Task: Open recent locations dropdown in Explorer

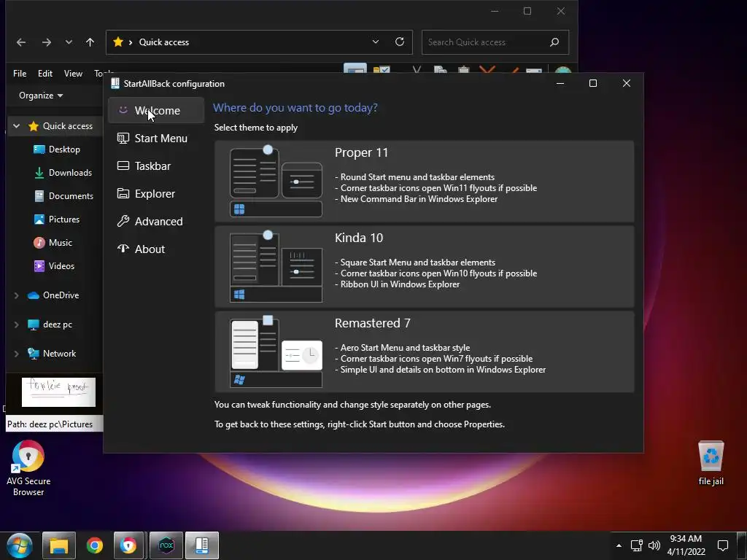Action: click(69, 42)
